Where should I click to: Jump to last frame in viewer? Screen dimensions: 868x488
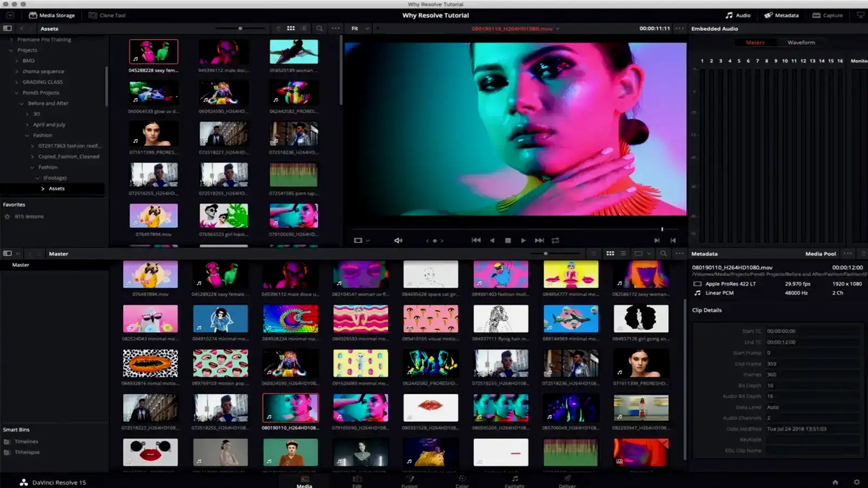click(x=539, y=240)
